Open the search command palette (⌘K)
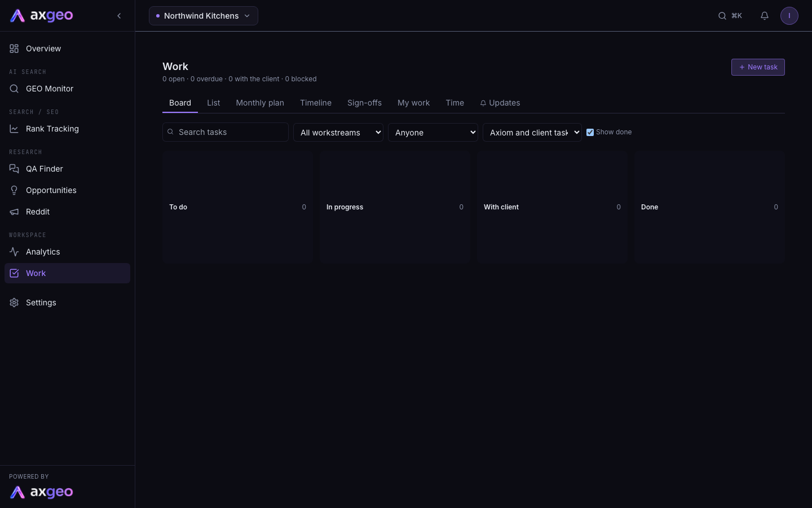Image resolution: width=812 pixels, height=508 pixels. click(730, 16)
